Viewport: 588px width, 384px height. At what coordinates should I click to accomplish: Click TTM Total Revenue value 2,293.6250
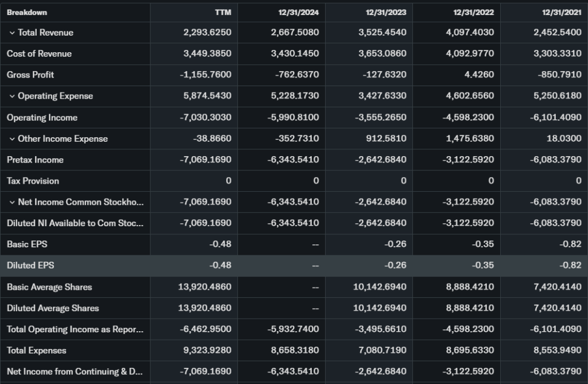pyautogui.click(x=207, y=33)
